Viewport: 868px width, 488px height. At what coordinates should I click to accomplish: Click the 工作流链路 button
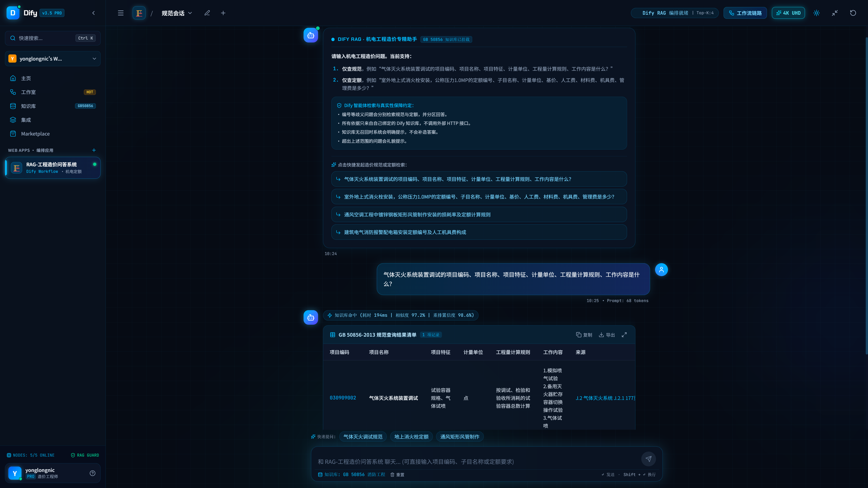click(745, 13)
